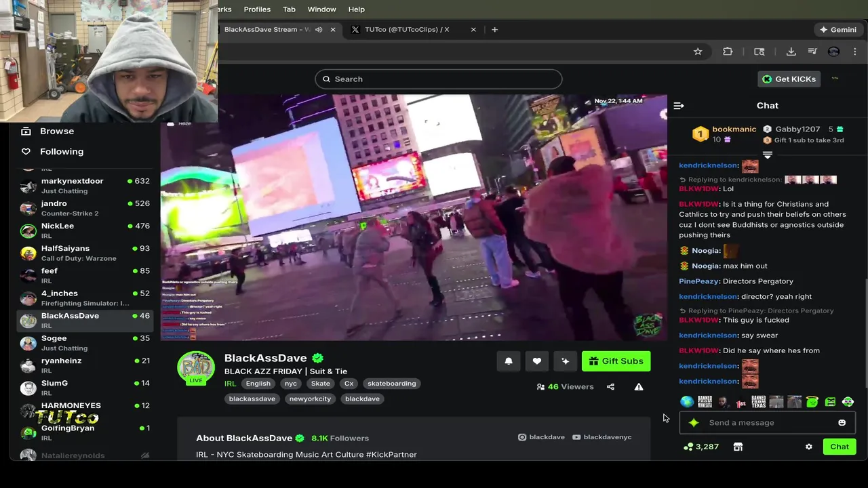Bookmark page with the star icon
Screen dimensions: 868x488
[x=698, y=52]
